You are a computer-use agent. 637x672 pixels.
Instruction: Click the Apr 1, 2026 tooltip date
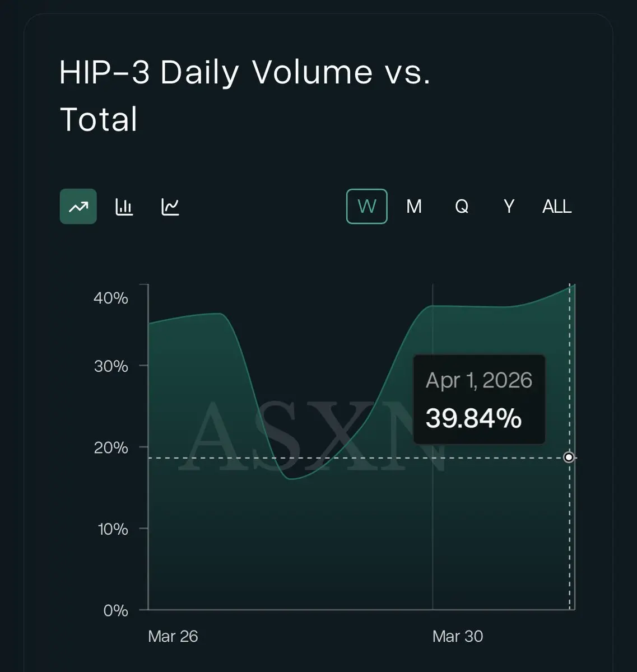click(x=478, y=380)
